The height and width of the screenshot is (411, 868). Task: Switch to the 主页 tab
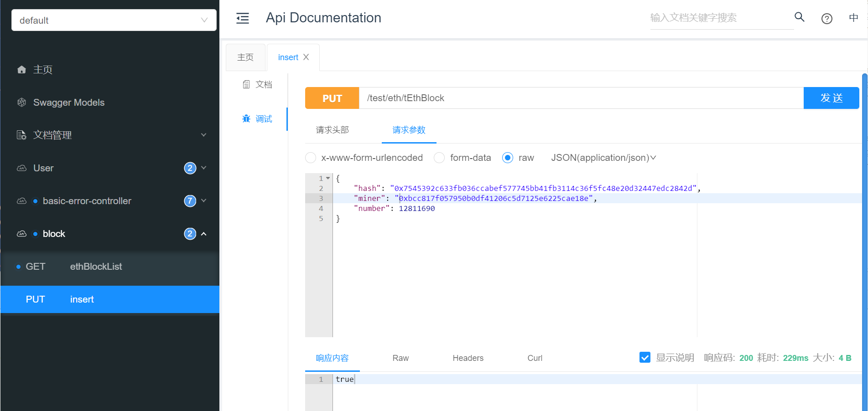(x=245, y=57)
